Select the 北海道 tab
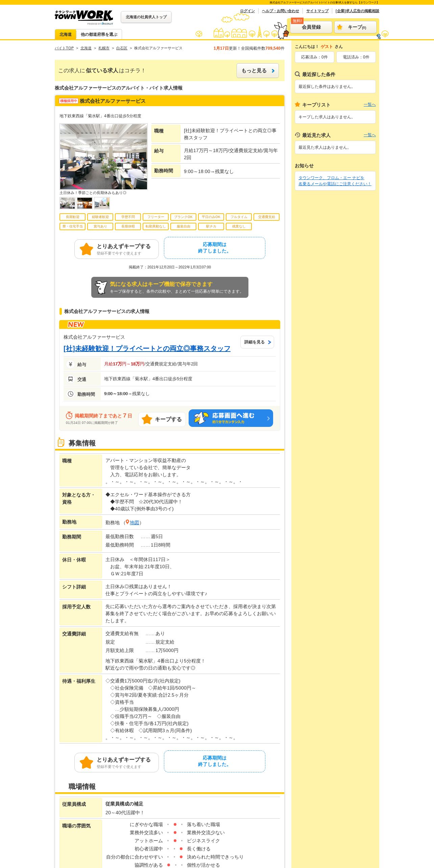The height and width of the screenshot is (868, 434). coord(66,34)
